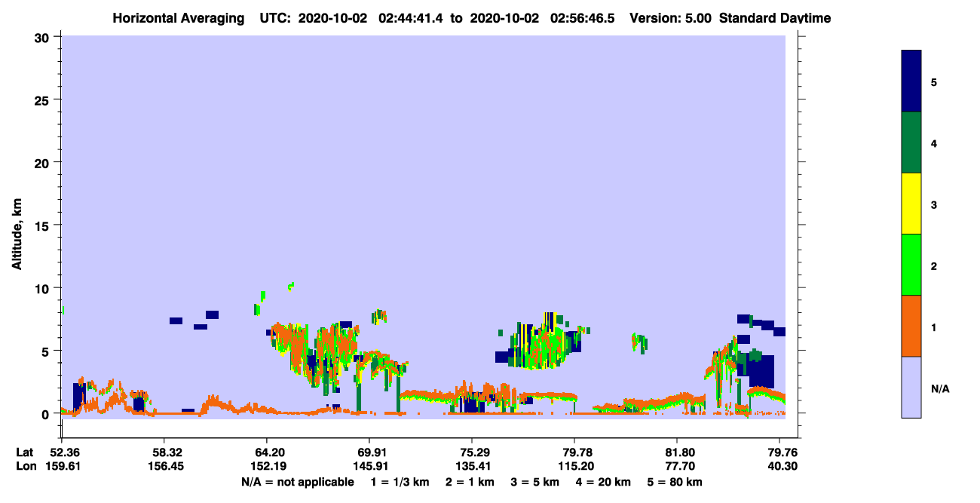980x503 pixels.
Task: Click the legend entry '4 = 20 km'
Action: point(603,482)
